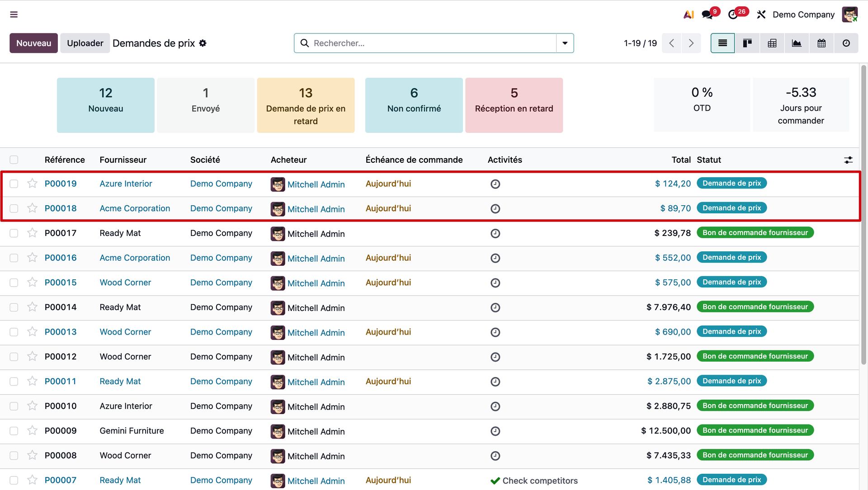This screenshot has width=868, height=490.
Task: Open activity view from view switcher
Action: tap(846, 43)
